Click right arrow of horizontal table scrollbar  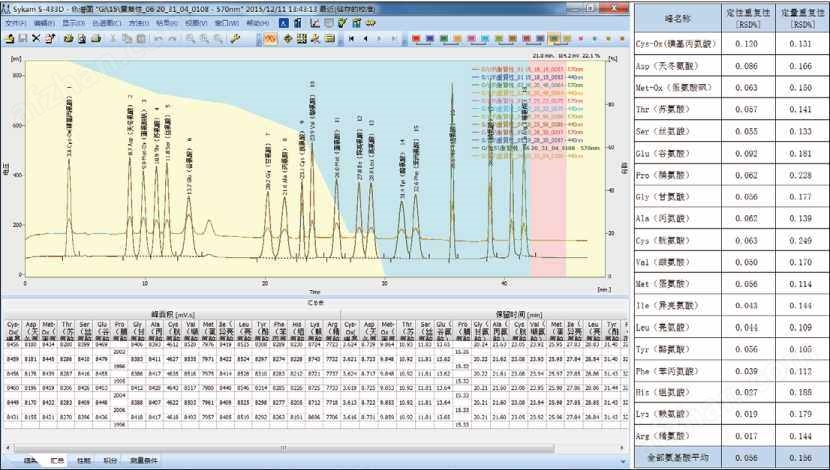622,448
